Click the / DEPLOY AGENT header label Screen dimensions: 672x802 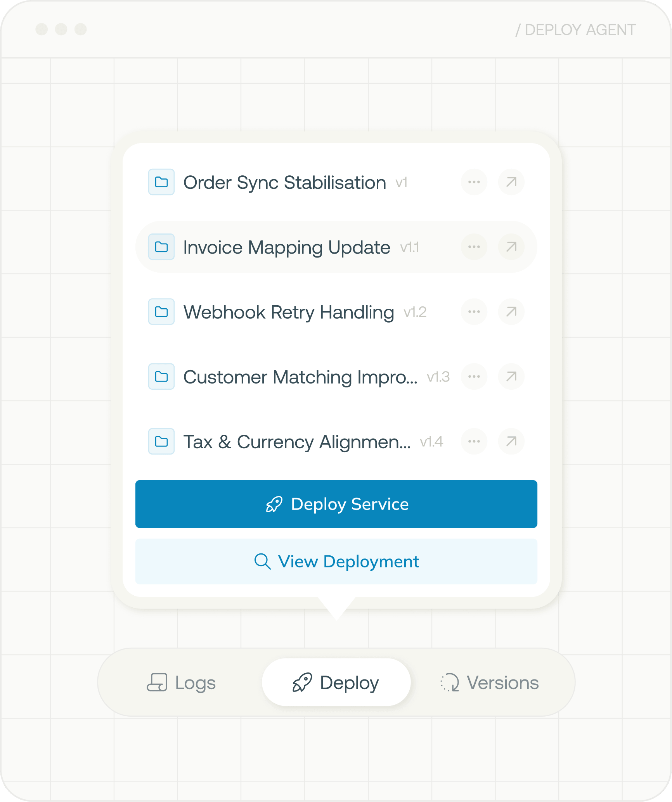pyautogui.click(x=575, y=30)
